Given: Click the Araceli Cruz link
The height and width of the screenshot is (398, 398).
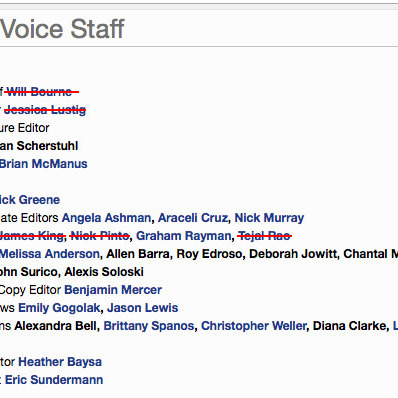Looking at the screenshot, I should 193,218.
